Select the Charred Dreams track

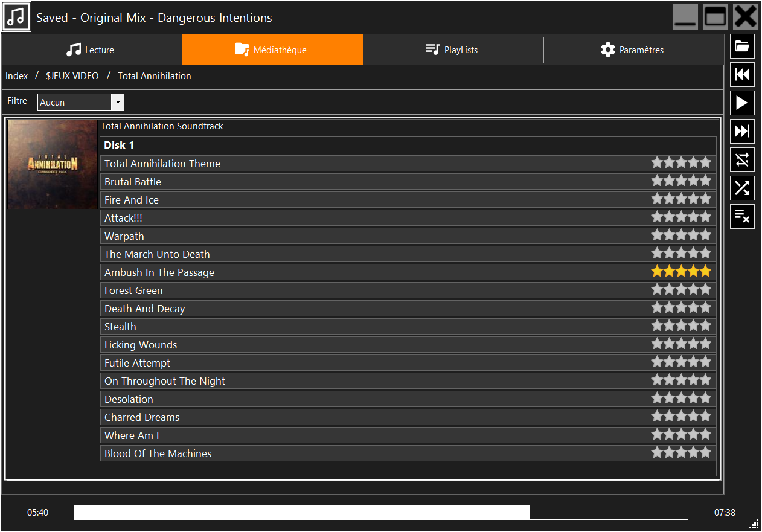(x=408, y=417)
